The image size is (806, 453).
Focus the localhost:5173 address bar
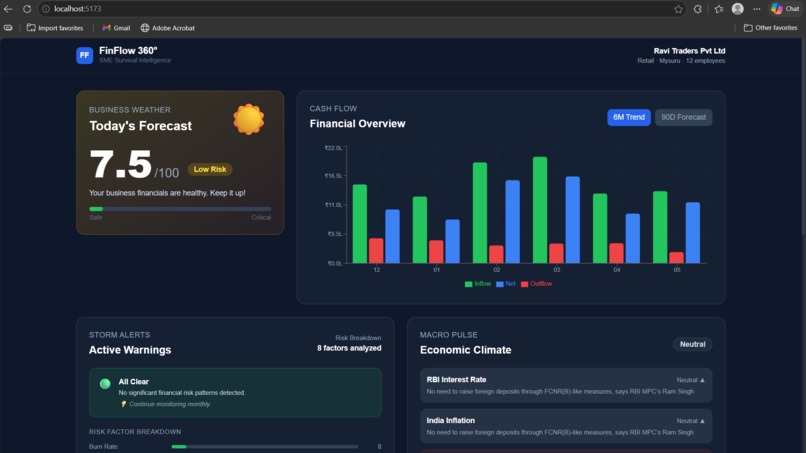(360, 9)
